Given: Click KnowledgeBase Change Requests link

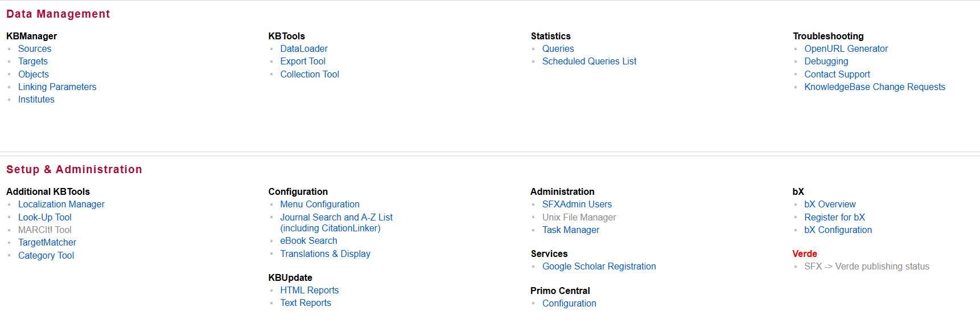Looking at the screenshot, I should (875, 87).
